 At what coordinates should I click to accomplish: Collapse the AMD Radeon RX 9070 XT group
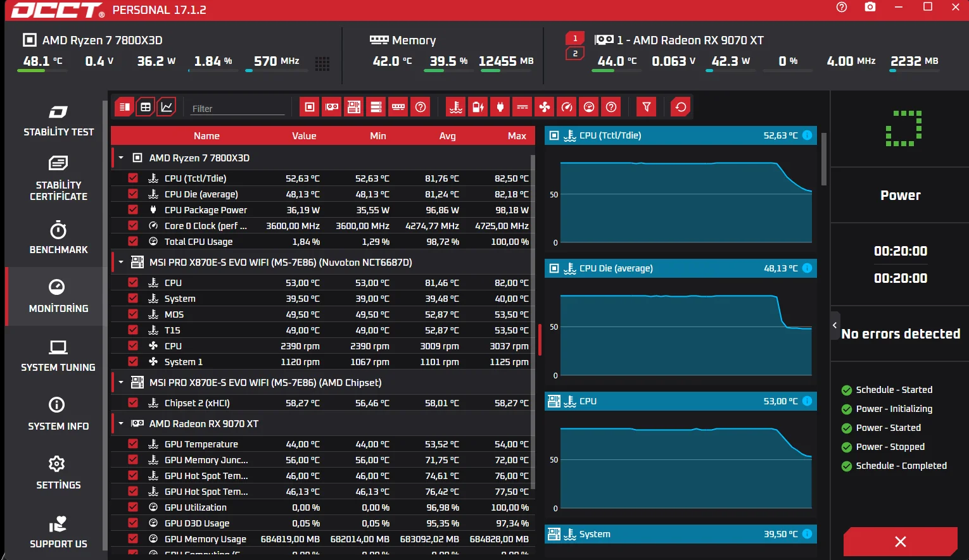121,423
